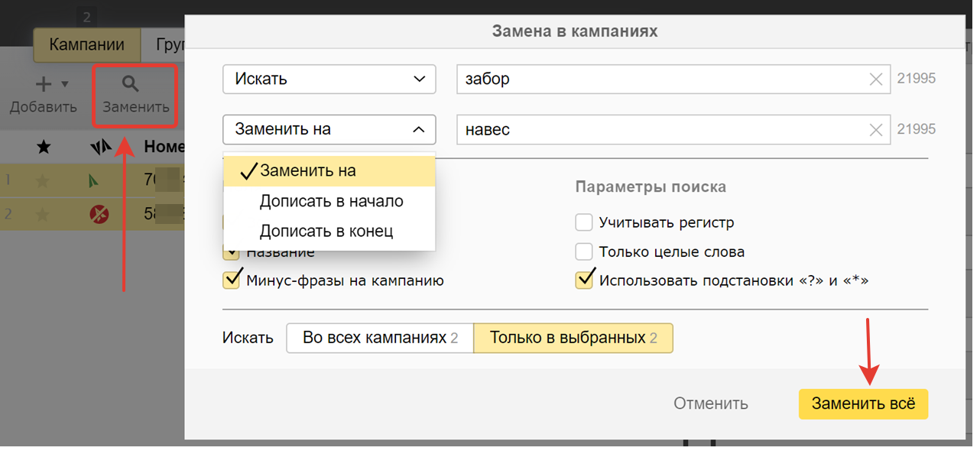Clear the 'навес' replacement field with X

pyautogui.click(x=876, y=130)
